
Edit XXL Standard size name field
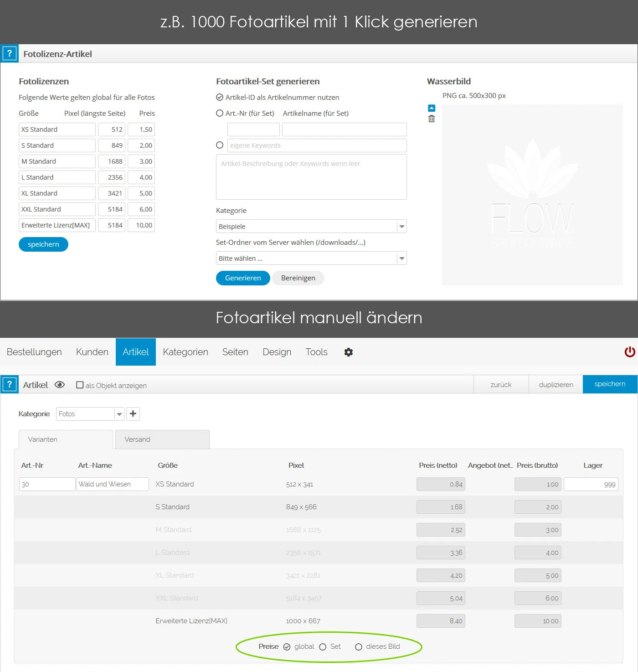click(57, 209)
